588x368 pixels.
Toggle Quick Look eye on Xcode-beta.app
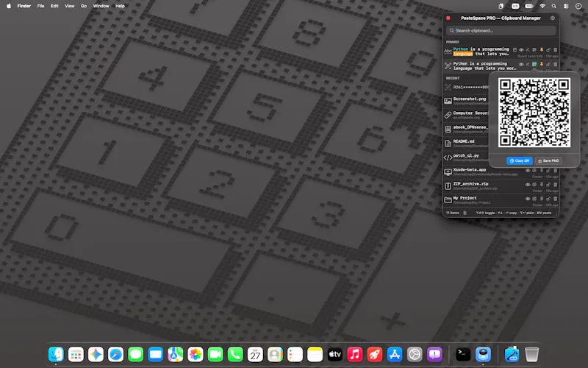pos(528,171)
